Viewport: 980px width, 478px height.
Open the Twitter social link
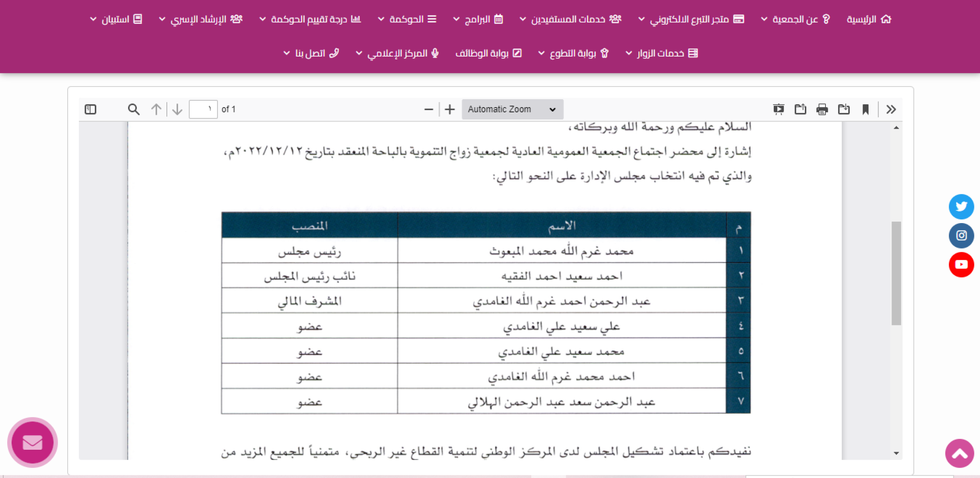point(961,206)
